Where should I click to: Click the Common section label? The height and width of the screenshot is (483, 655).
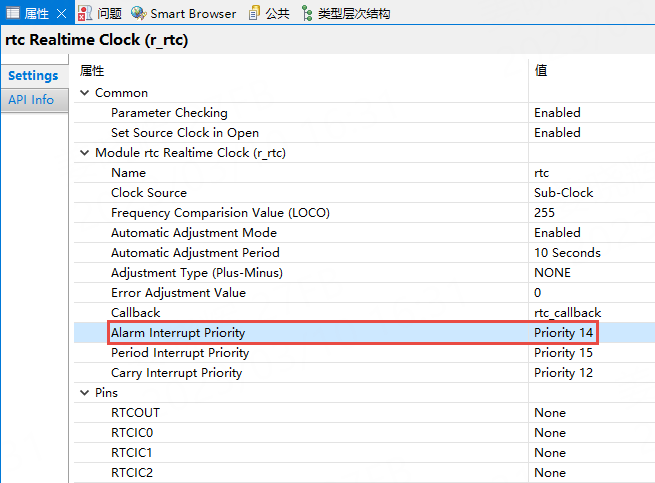pos(121,93)
